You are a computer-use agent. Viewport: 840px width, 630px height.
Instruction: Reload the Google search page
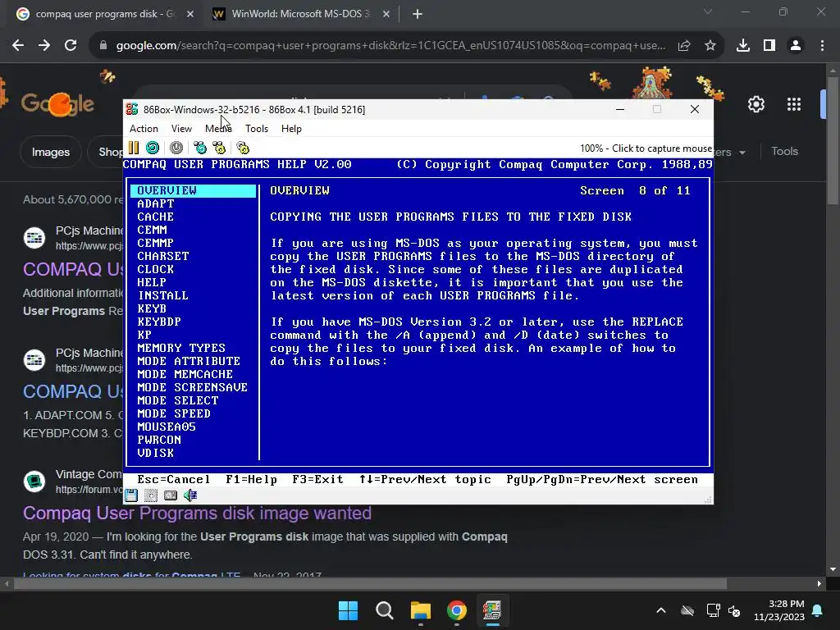point(71,46)
